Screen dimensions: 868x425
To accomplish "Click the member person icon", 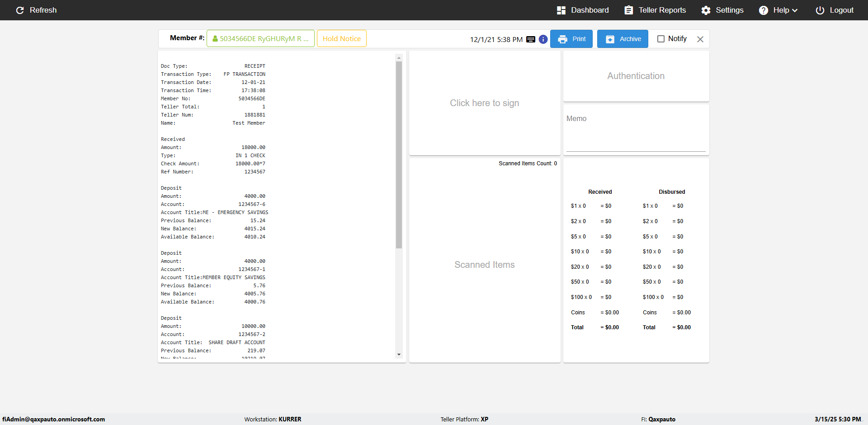I will pyautogui.click(x=215, y=39).
